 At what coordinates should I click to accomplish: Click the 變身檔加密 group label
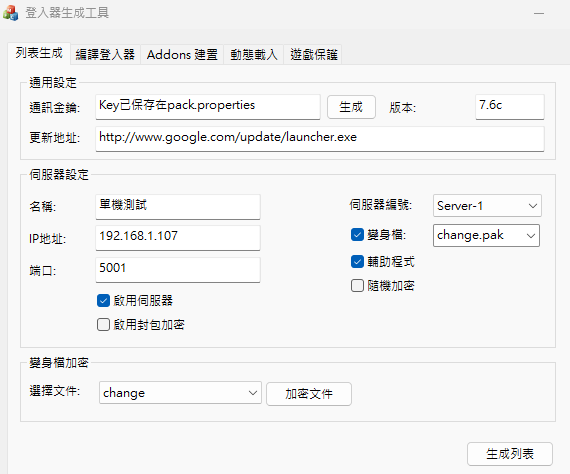point(59,362)
